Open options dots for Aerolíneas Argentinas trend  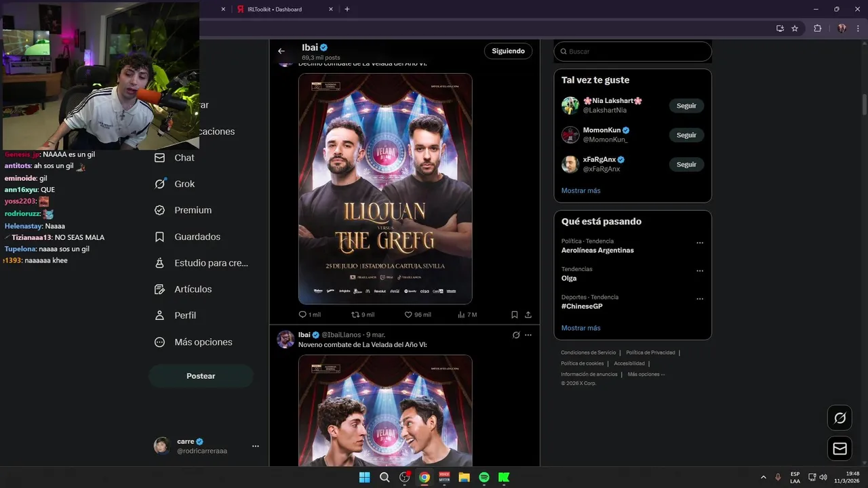coord(700,243)
